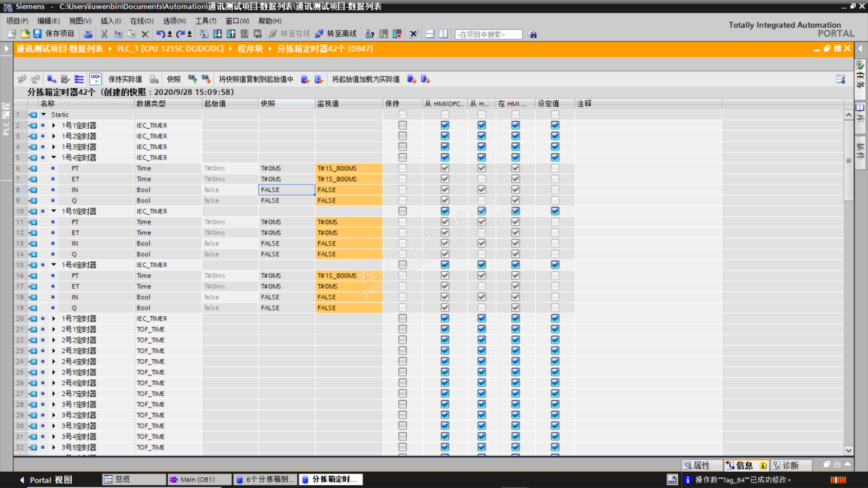868x488 pixels.
Task: Toggle 设定值 checkbox for 1号2定时器
Action: click(x=555, y=136)
